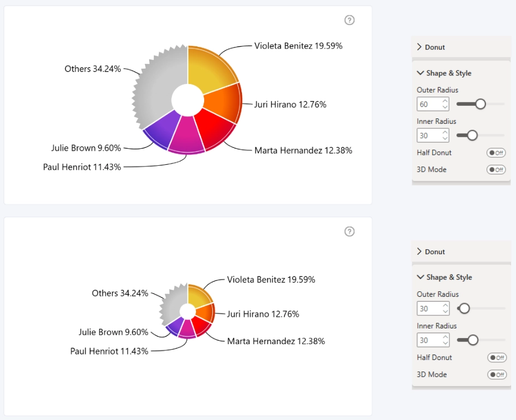Increase Outer Radius value in bottom panel

pos(445,305)
